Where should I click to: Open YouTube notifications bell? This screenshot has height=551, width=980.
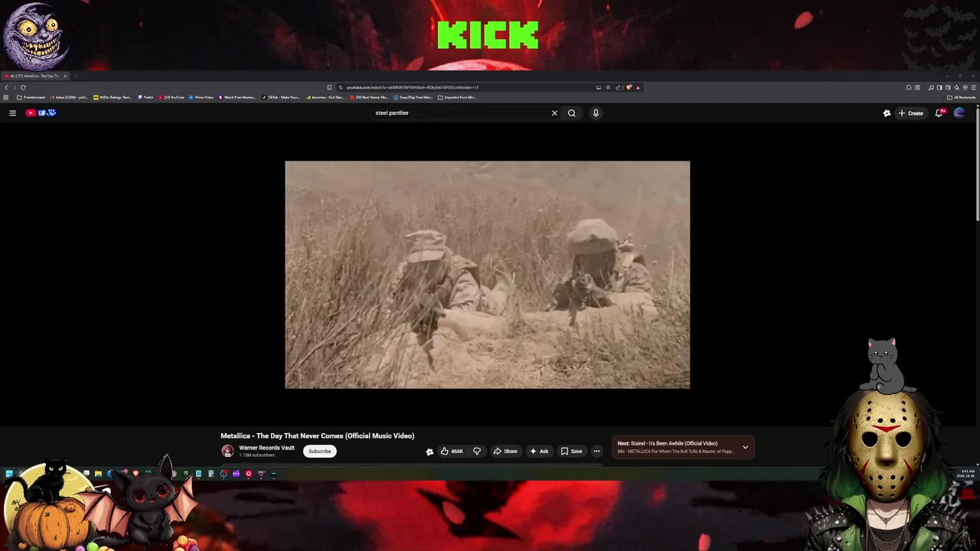click(x=939, y=112)
